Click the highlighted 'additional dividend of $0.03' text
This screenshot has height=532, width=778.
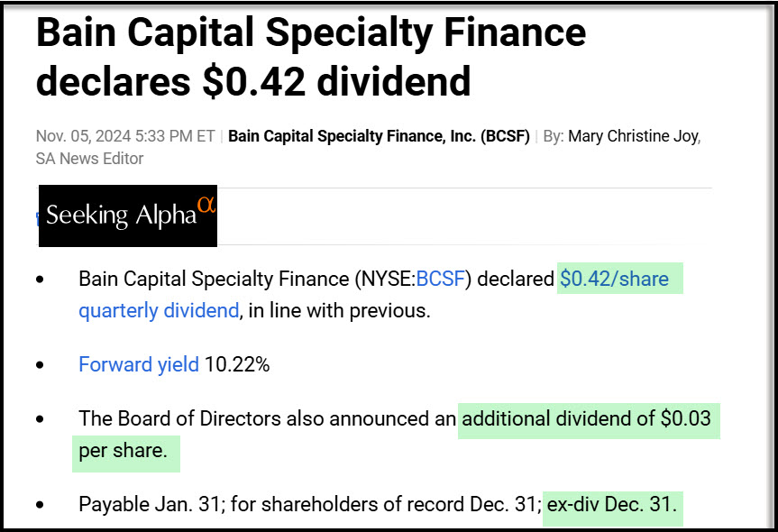586,419
